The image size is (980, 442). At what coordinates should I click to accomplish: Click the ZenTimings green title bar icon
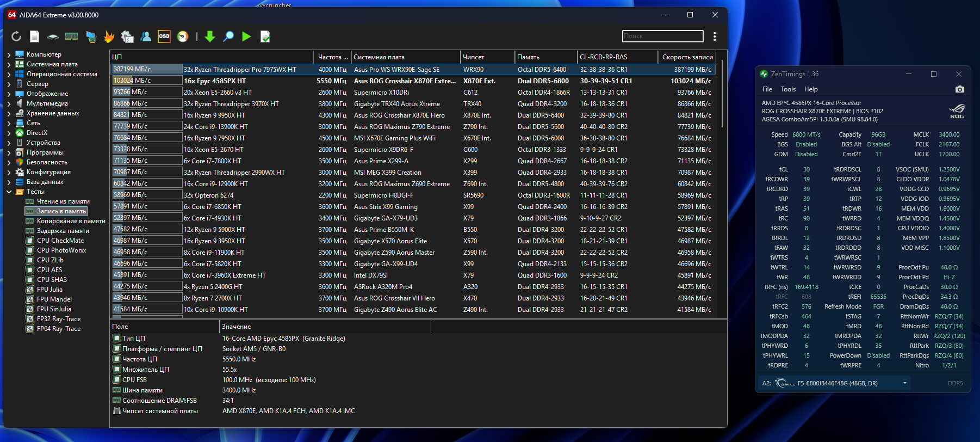(764, 74)
